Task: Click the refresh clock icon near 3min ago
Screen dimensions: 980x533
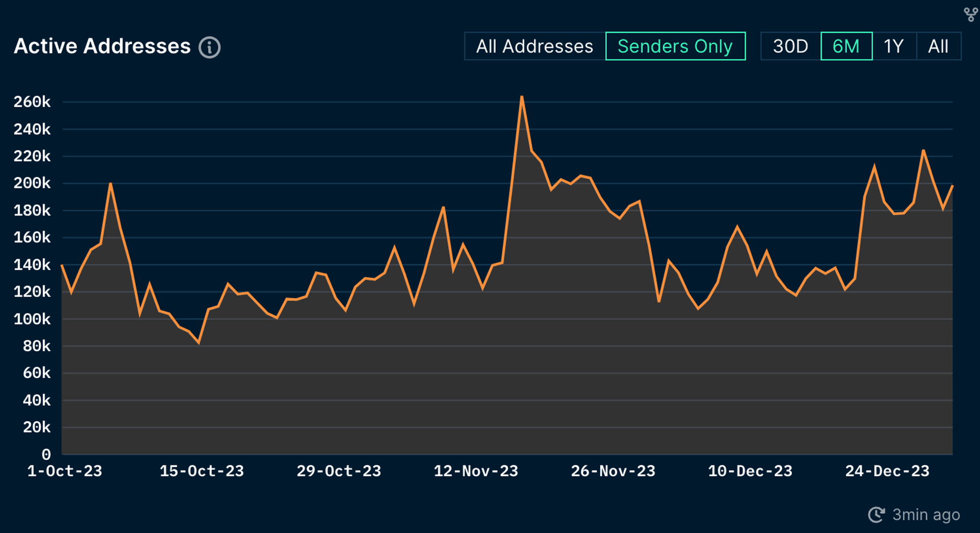Action: (877, 515)
